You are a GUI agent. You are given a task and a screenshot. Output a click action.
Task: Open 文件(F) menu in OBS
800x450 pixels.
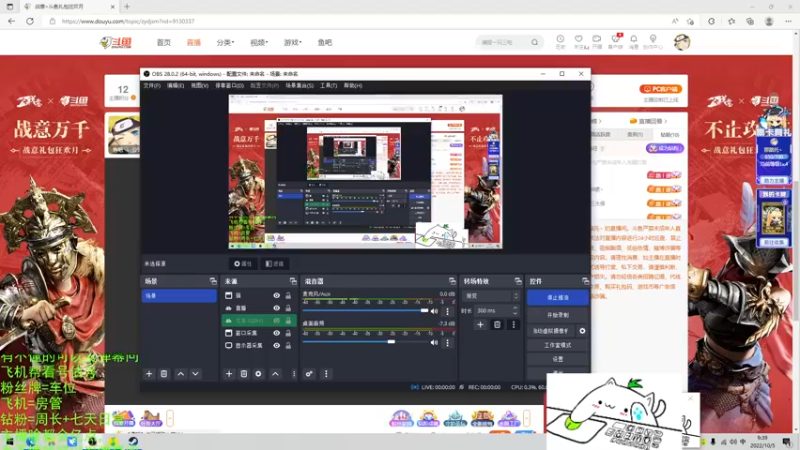pos(152,86)
